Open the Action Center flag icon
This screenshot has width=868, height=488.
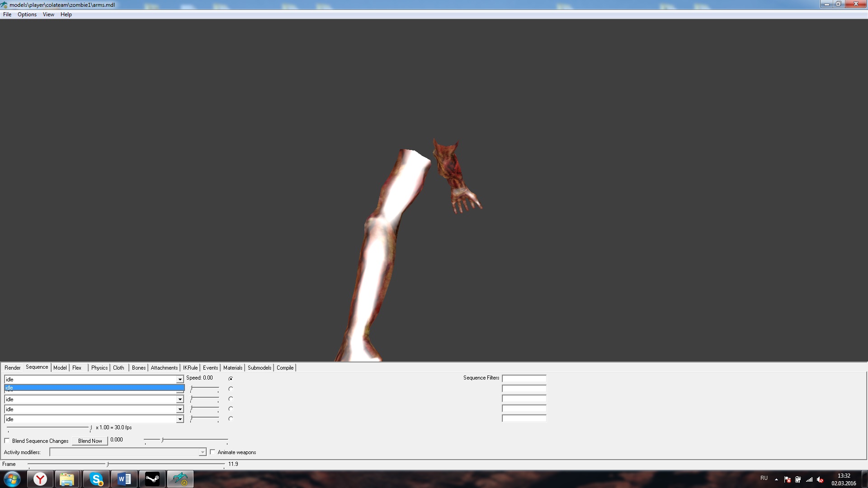tap(788, 479)
